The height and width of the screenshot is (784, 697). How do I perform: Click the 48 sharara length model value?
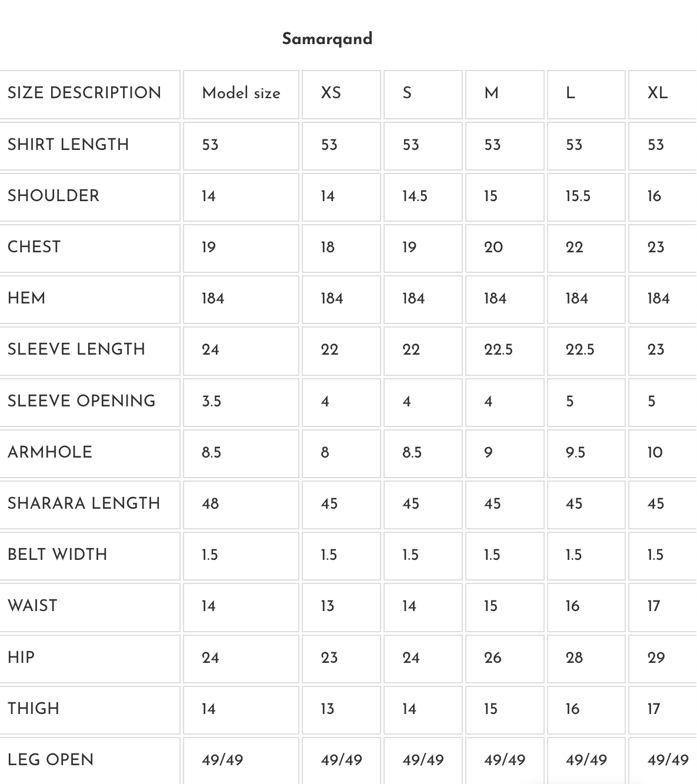point(210,503)
